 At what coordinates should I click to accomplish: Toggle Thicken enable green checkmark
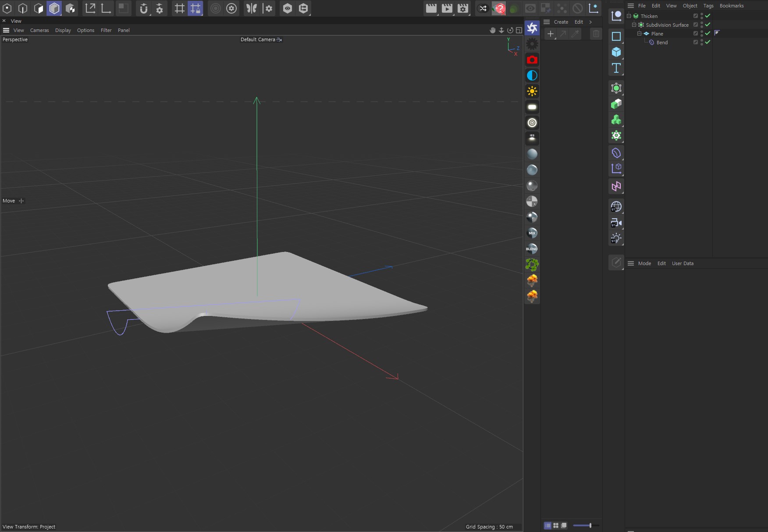click(708, 16)
